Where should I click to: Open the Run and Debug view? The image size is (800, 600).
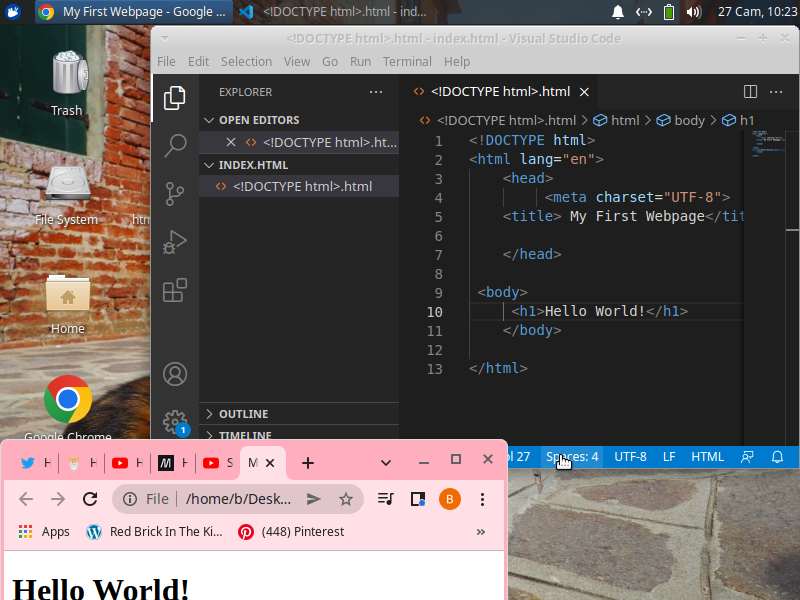coord(175,242)
